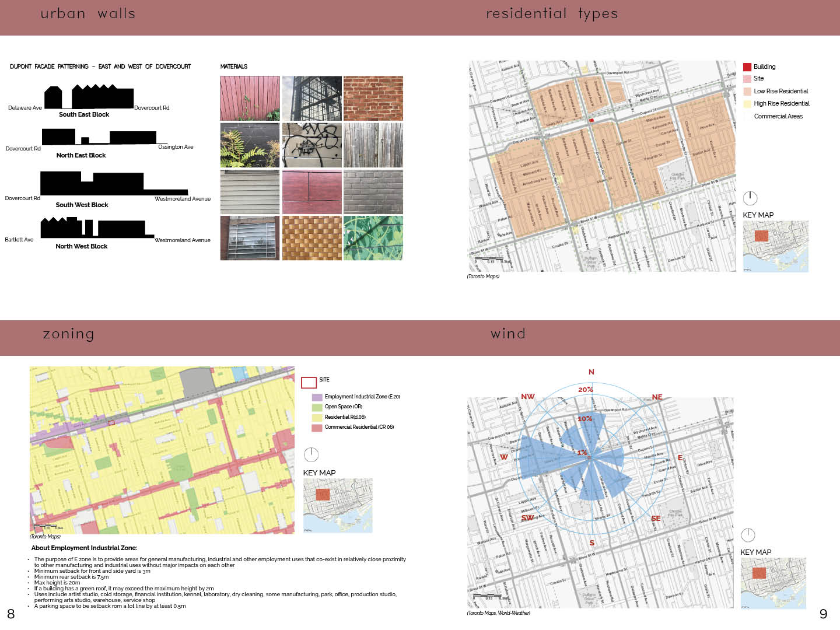840x630 pixels.
Task: Click the 'urban walls' section header
Action: tap(88, 13)
